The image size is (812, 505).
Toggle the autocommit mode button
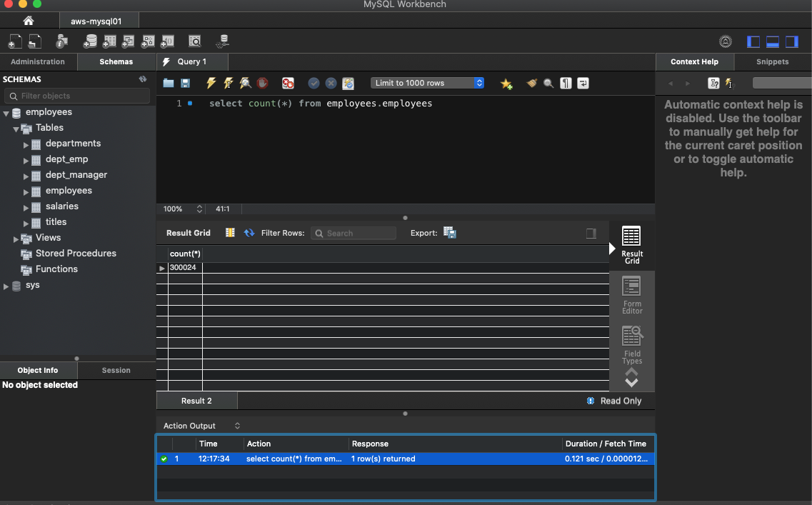tap(348, 84)
